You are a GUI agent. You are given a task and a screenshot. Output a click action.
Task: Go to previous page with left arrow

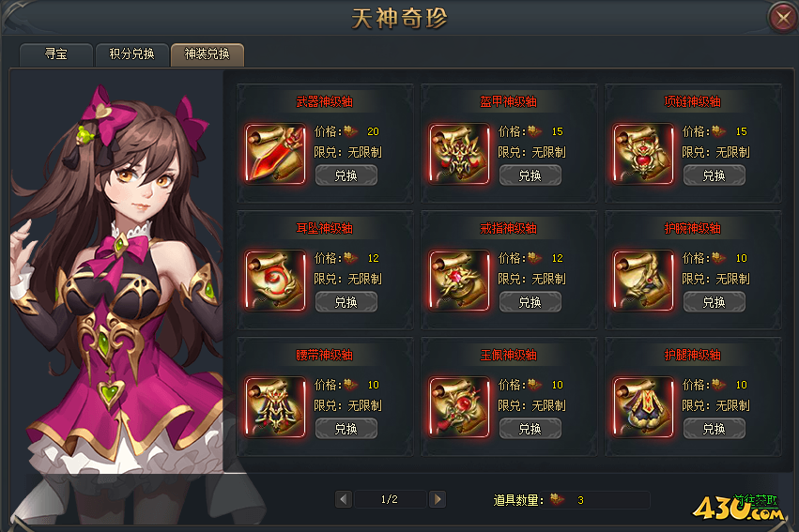tap(344, 499)
